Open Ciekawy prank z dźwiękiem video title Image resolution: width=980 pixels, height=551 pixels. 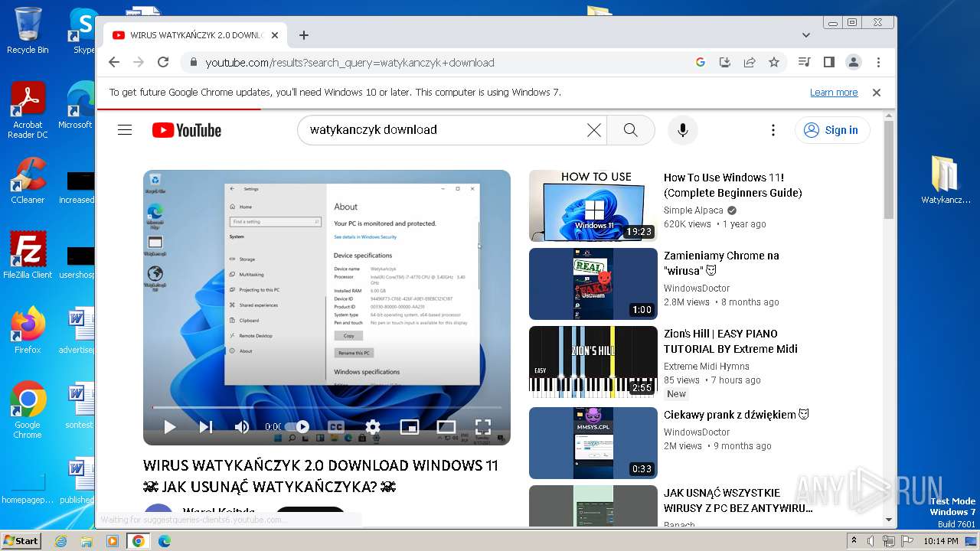(737, 415)
